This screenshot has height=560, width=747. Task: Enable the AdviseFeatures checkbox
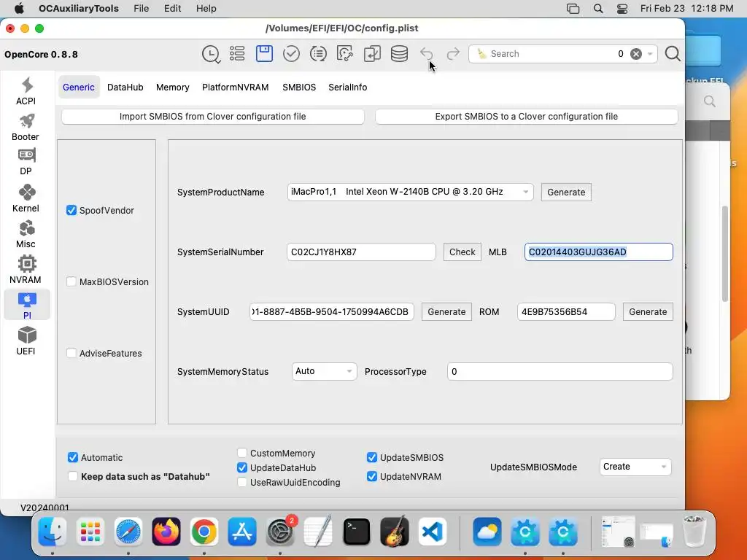click(x=71, y=354)
